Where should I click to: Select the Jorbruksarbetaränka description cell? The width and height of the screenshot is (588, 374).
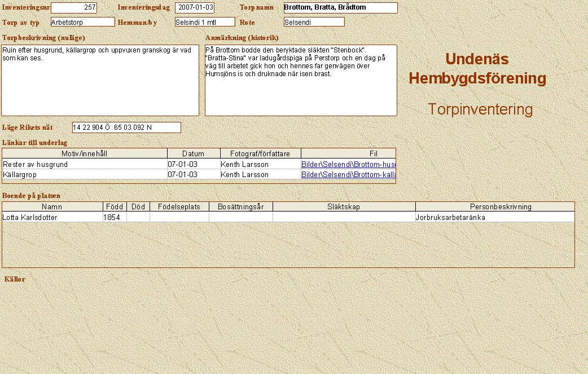[494, 217]
